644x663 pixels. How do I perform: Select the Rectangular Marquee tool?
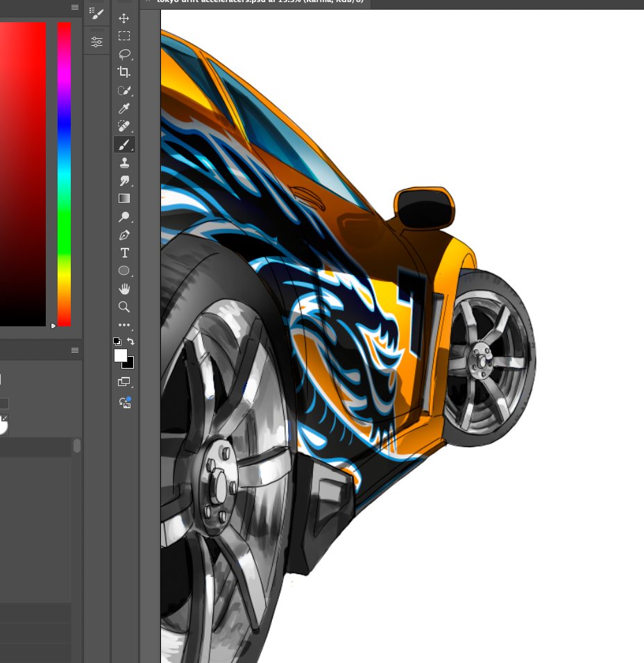click(x=124, y=36)
